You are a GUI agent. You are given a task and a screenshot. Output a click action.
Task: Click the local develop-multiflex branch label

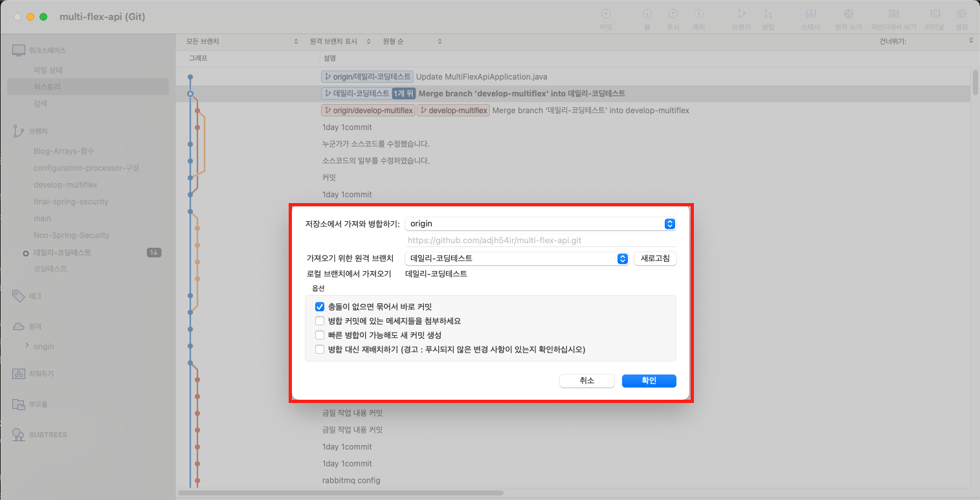click(x=453, y=111)
